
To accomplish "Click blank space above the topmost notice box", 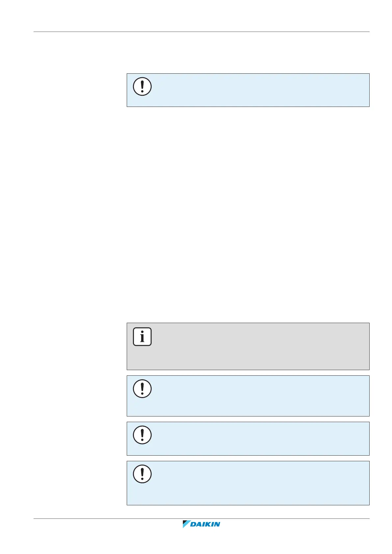I will (247, 53).
